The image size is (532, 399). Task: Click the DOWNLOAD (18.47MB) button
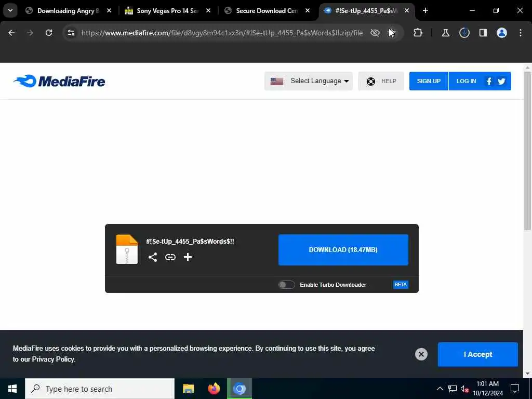click(x=343, y=250)
